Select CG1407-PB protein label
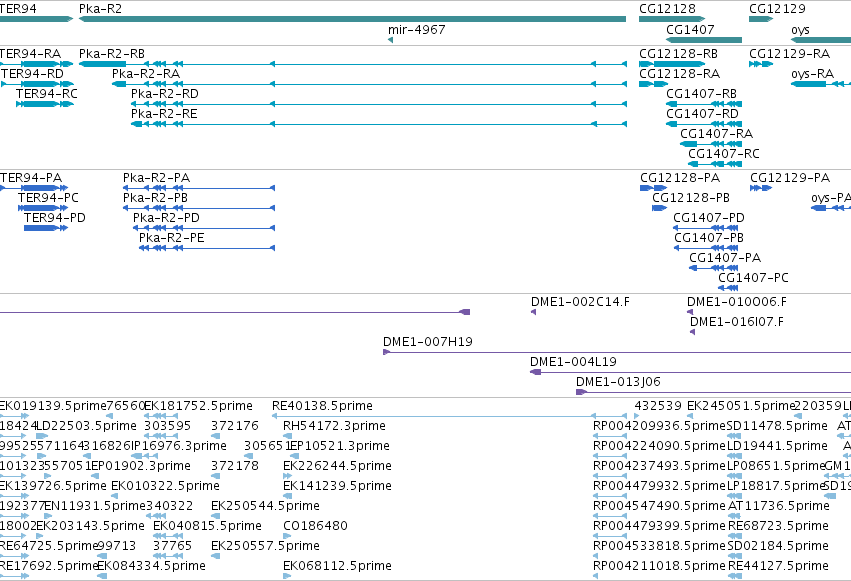The image size is (851, 581). [x=709, y=238]
